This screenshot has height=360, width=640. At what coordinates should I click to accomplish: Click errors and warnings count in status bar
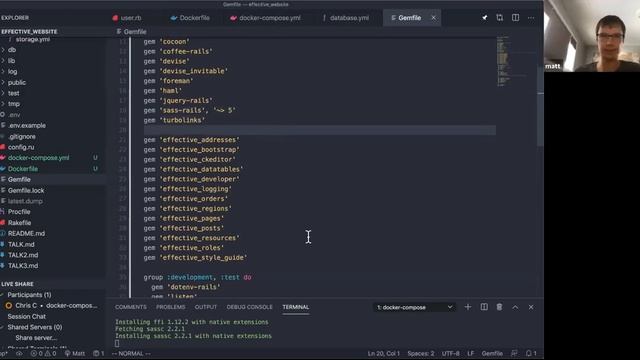coord(43,353)
